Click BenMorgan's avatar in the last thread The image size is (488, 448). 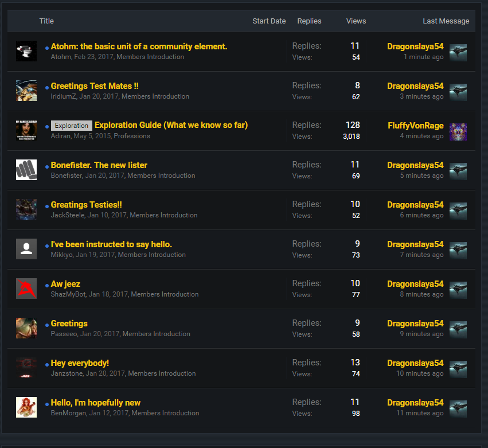click(x=26, y=407)
